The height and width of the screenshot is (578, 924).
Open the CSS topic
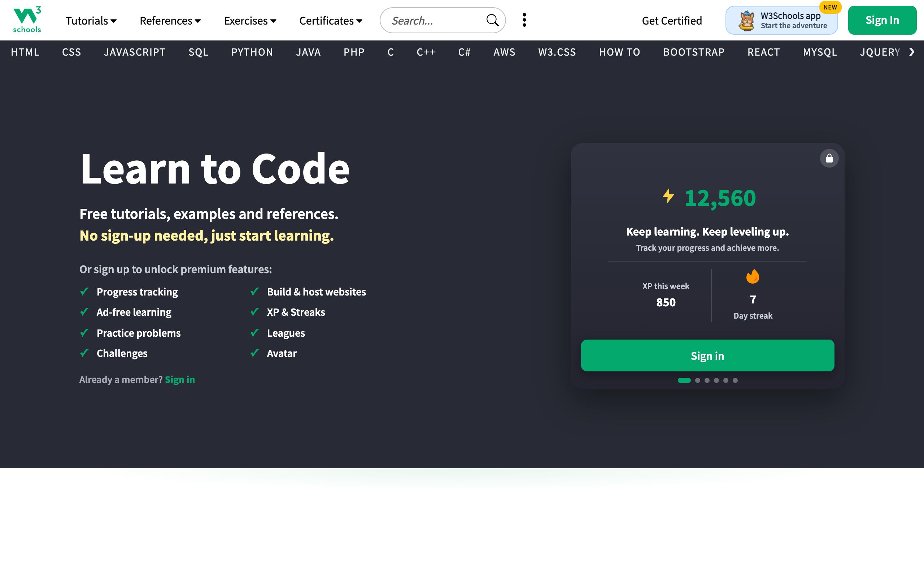coord(71,52)
